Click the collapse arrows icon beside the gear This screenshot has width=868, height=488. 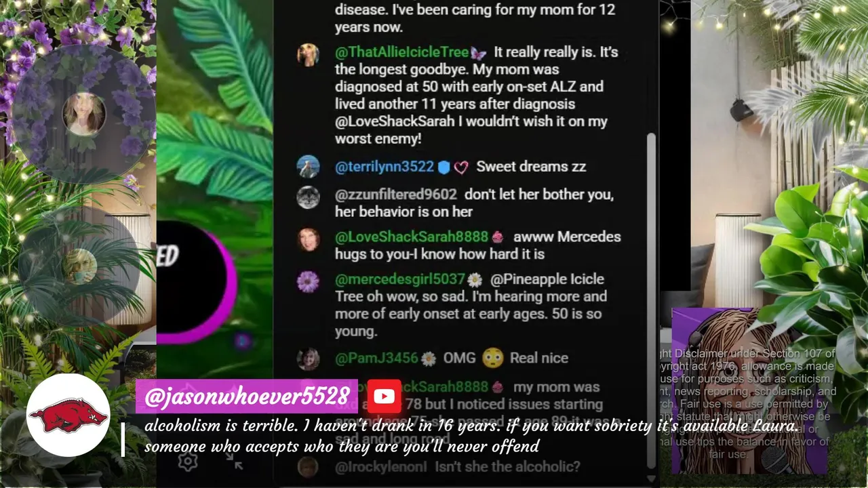coord(233,461)
